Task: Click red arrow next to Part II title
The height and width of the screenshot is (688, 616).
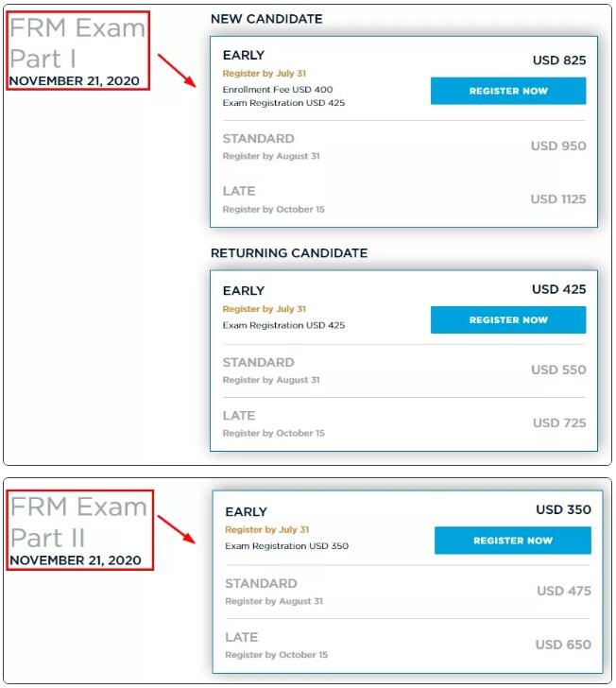Action: pyautogui.click(x=176, y=529)
